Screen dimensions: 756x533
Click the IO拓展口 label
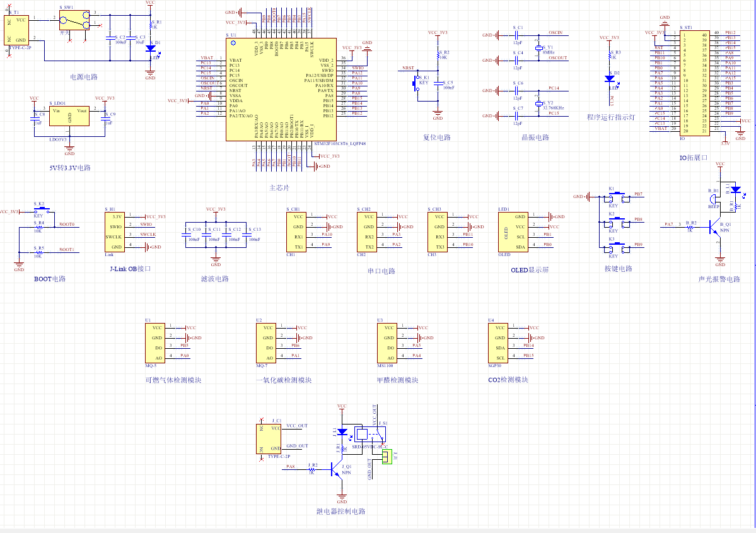point(694,158)
